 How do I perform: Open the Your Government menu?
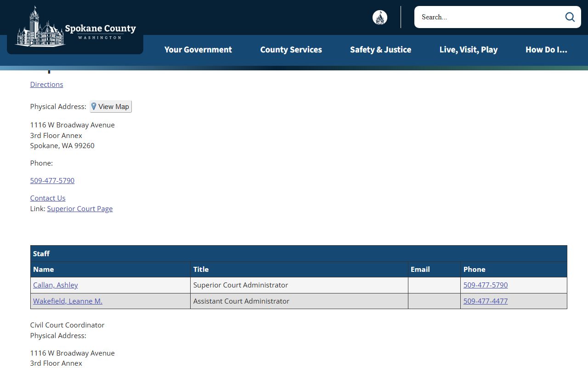point(198,50)
